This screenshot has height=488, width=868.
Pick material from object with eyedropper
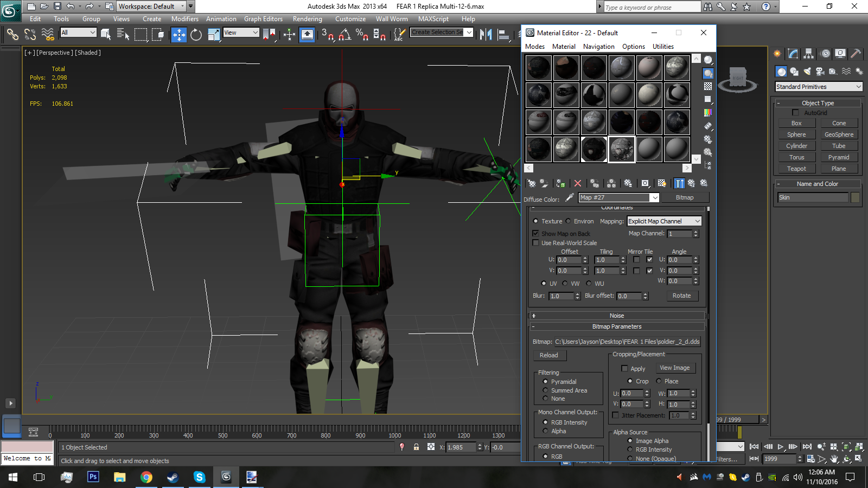tap(570, 197)
